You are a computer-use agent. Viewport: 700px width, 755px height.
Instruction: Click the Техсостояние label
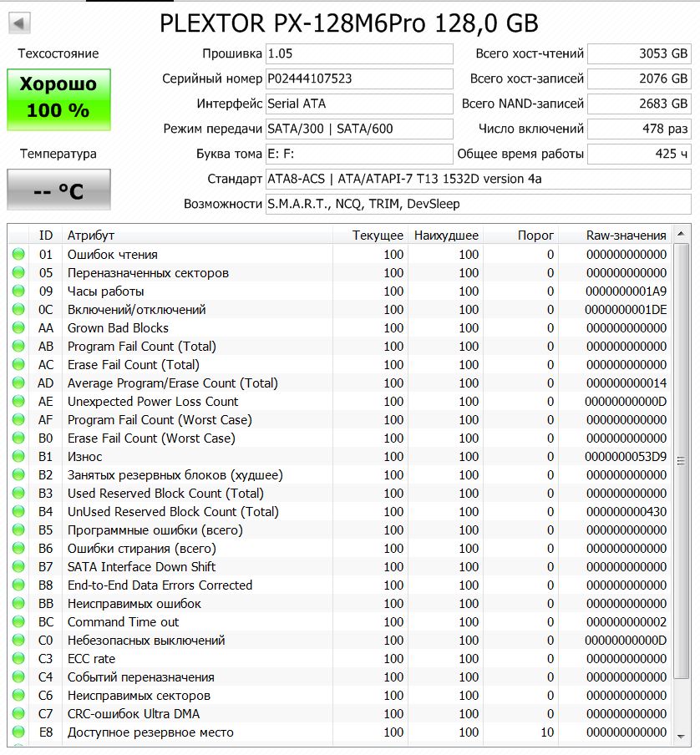coord(58,53)
